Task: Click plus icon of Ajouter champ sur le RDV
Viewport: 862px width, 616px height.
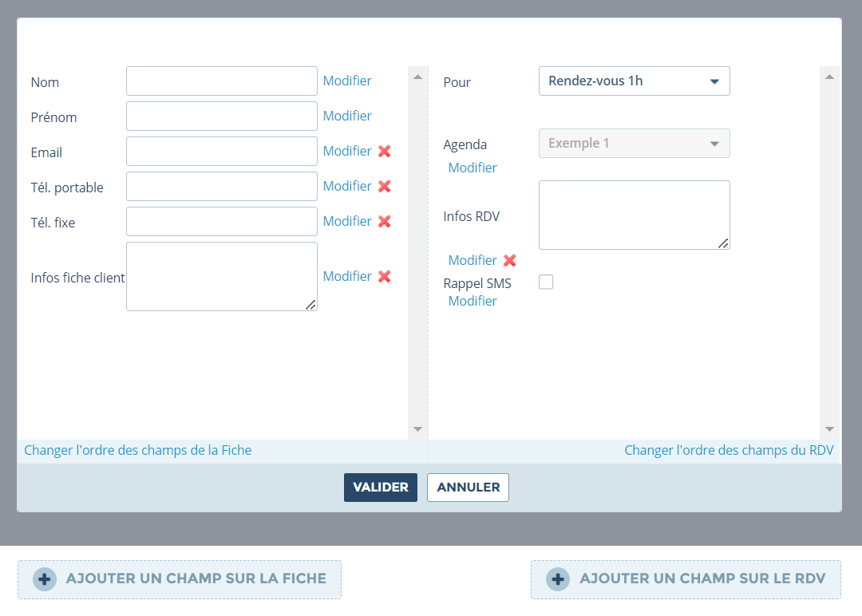Action: click(558, 579)
